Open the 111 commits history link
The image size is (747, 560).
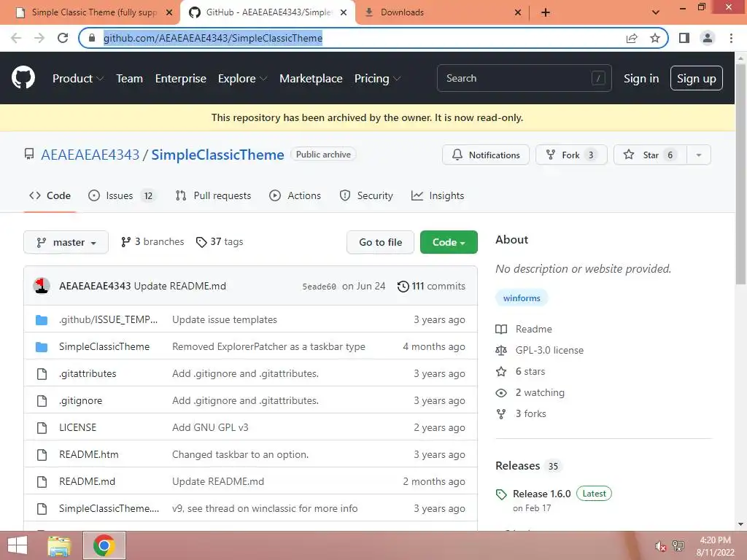tap(431, 286)
